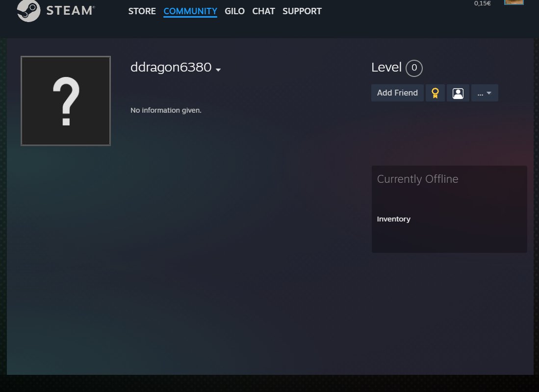Click the 0,15€ wallet balance
The width and height of the screenshot is (539, 392).
click(x=482, y=3)
